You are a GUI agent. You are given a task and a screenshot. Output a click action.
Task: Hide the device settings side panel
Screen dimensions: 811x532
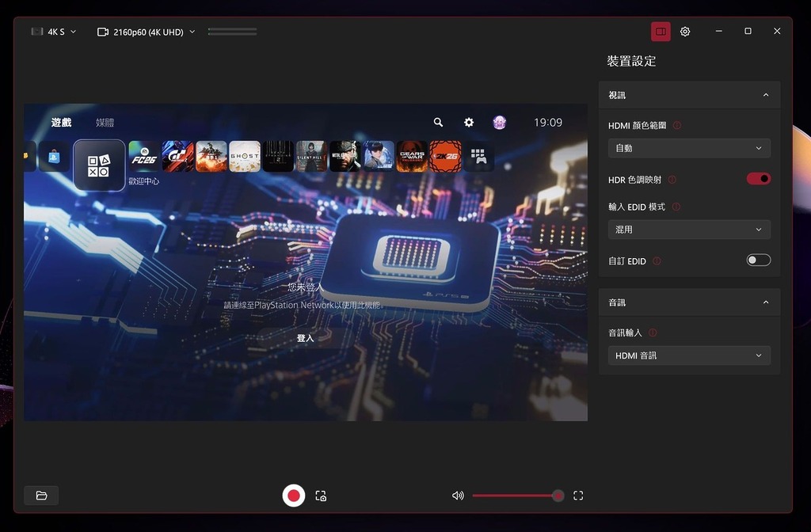661,32
